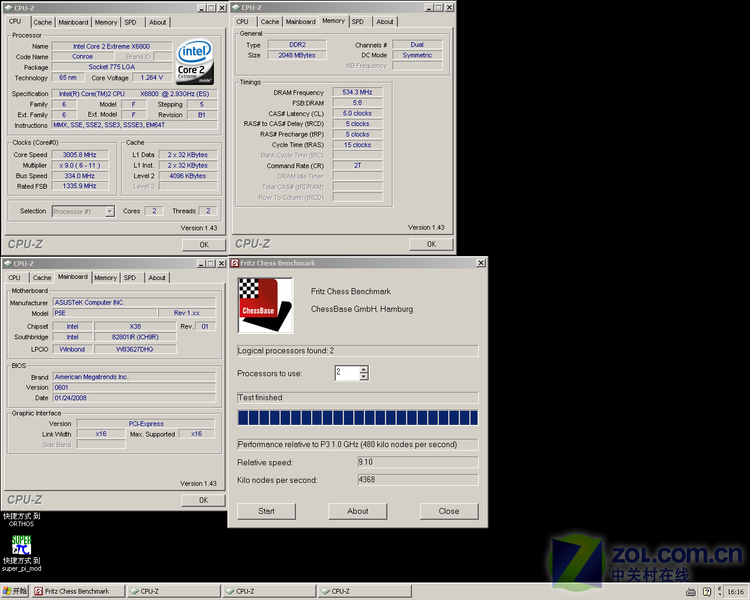Click the BIOS Date value 01/24/2008

[134, 398]
